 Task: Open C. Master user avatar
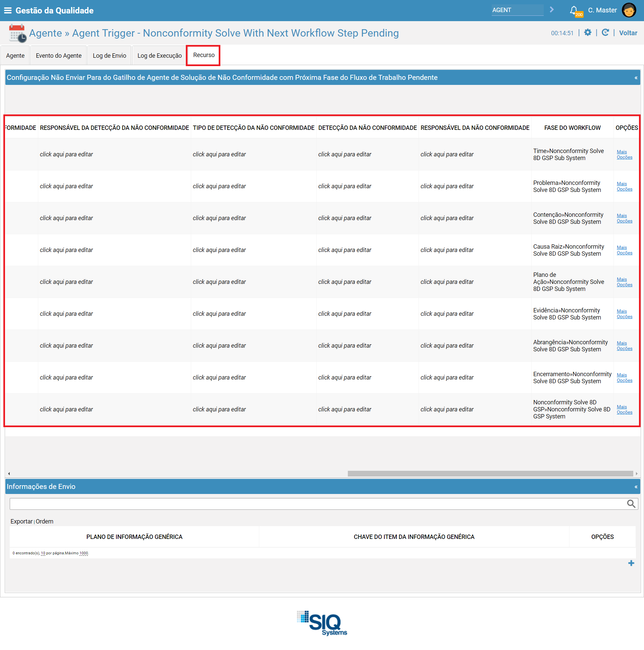pyautogui.click(x=629, y=10)
